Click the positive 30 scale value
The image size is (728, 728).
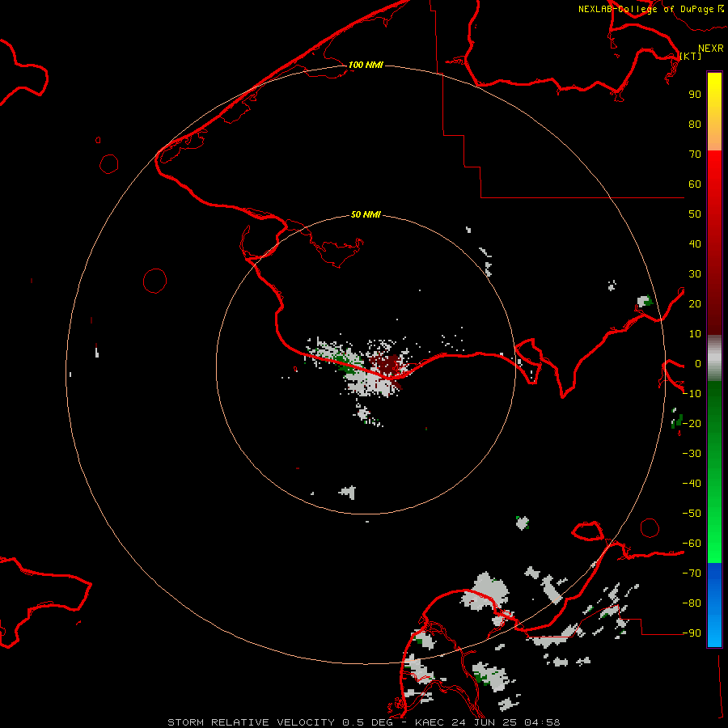click(x=695, y=274)
